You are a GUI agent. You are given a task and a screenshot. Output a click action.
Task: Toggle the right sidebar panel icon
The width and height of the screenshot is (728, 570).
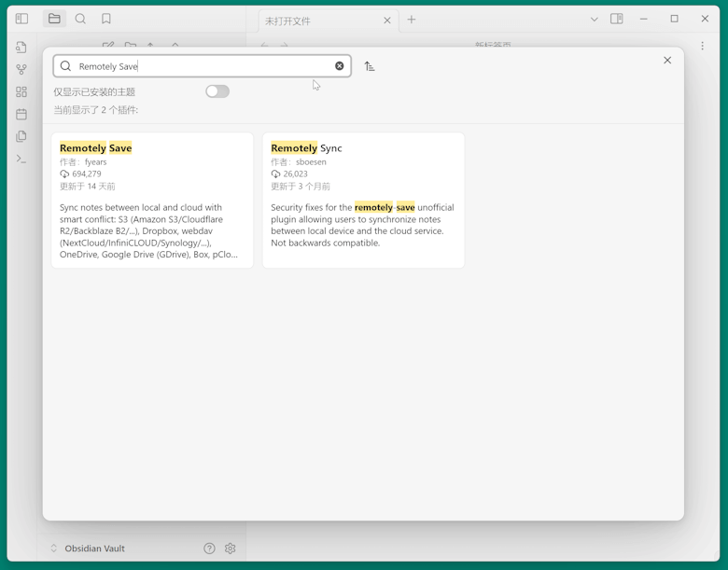click(617, 19)
